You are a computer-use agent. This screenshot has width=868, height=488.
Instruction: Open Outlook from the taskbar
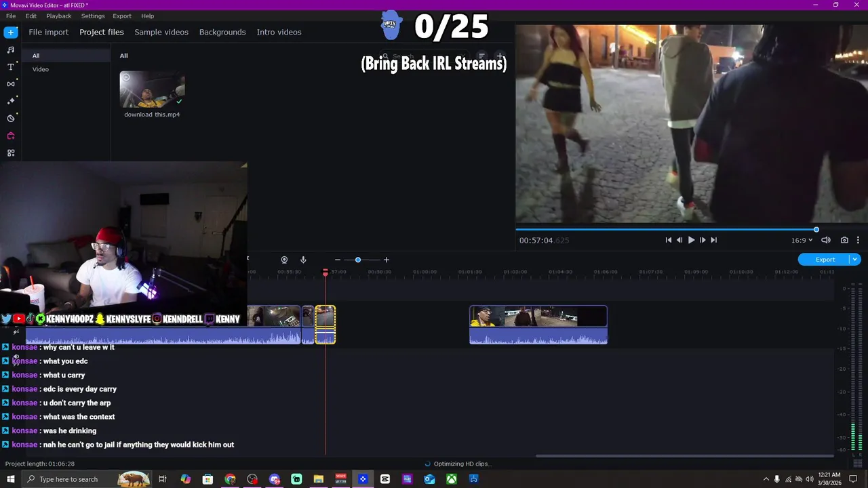pos(429,479)
